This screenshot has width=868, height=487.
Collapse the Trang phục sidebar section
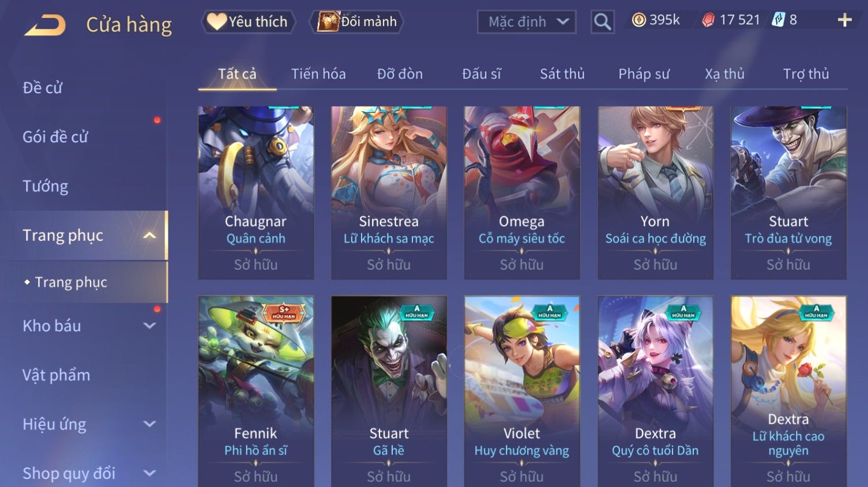[x=149, y=235]
